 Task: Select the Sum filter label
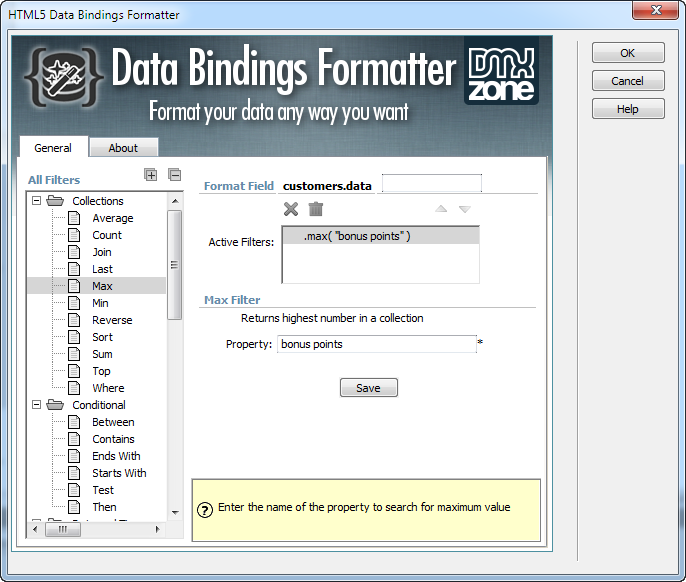(102, 354)
